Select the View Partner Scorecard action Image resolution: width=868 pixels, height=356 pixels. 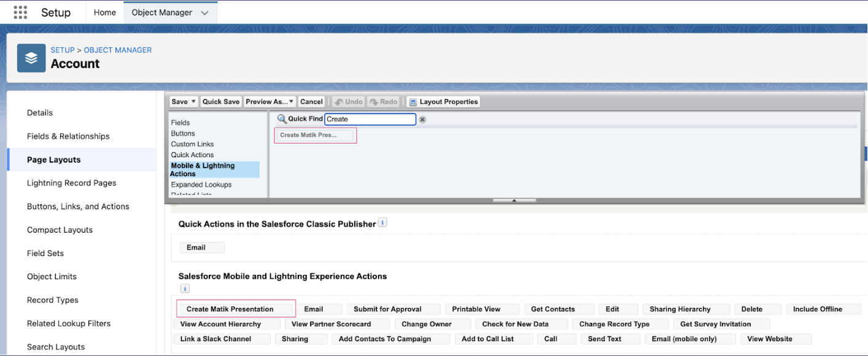click(x=338, y=324)
